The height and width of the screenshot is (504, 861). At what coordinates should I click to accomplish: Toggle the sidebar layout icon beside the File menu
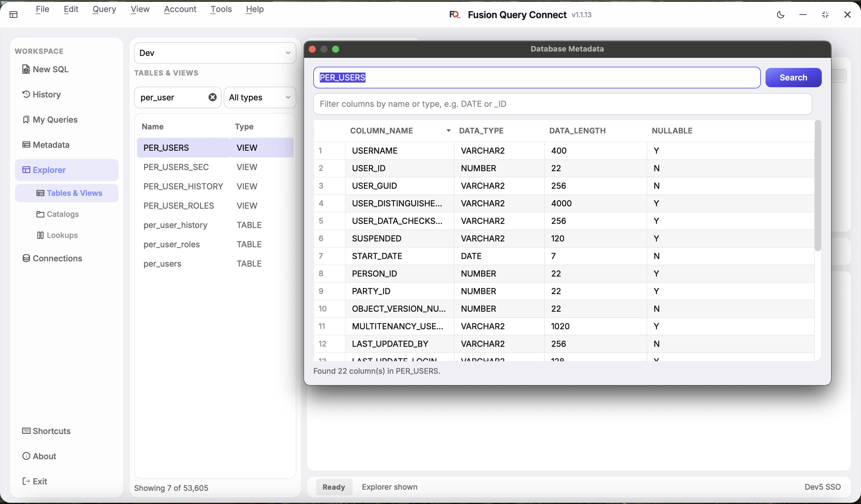coord(14,15)
